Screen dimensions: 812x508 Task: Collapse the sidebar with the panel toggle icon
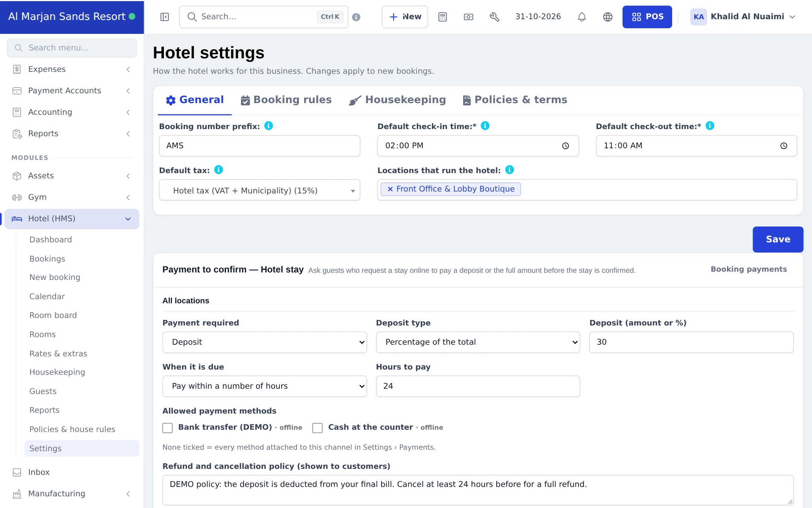165,17
